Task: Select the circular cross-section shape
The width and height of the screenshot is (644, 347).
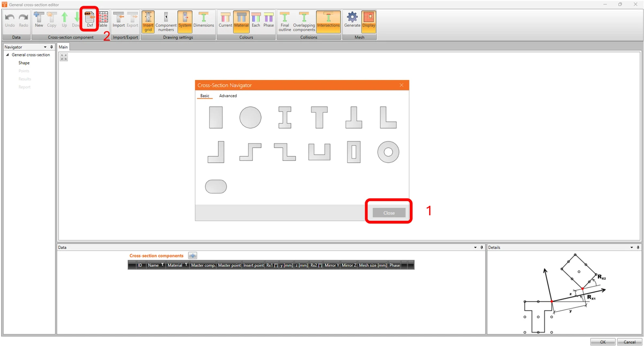Action: point(250,118)
